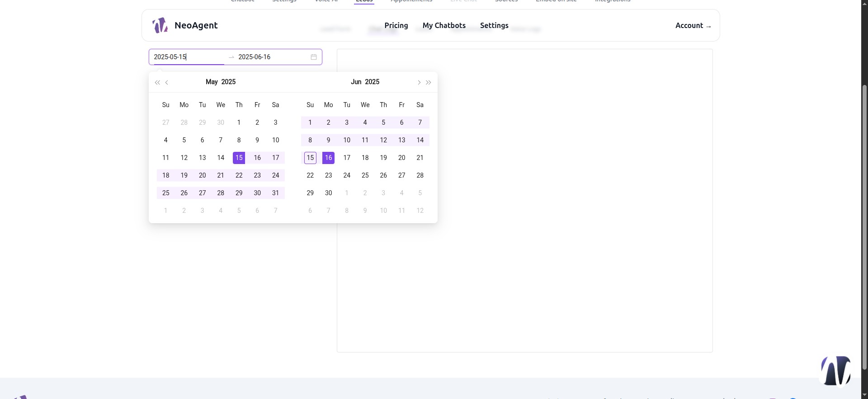Choose May 31 in the left calendar
The width and height of the screenshot is (868, 399).
coord(276,193)
